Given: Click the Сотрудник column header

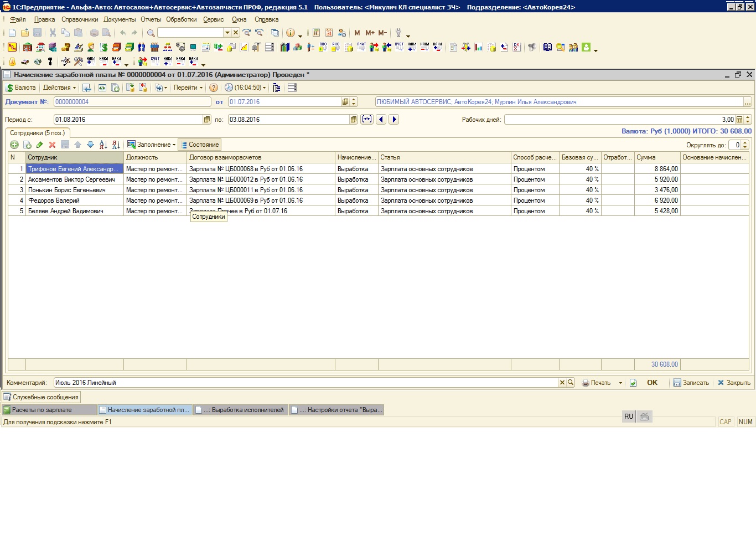Looking at the screenshot, I should (x=75, y=157).
